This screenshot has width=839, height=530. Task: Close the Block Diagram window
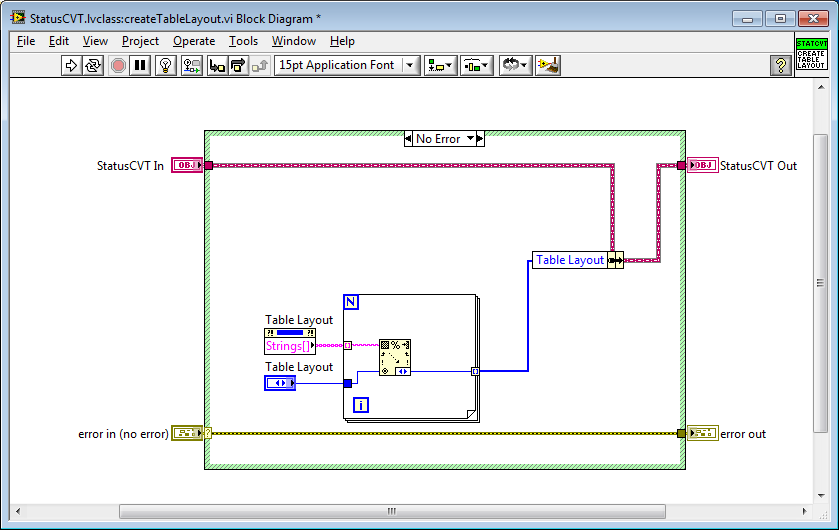coord(813,19)
